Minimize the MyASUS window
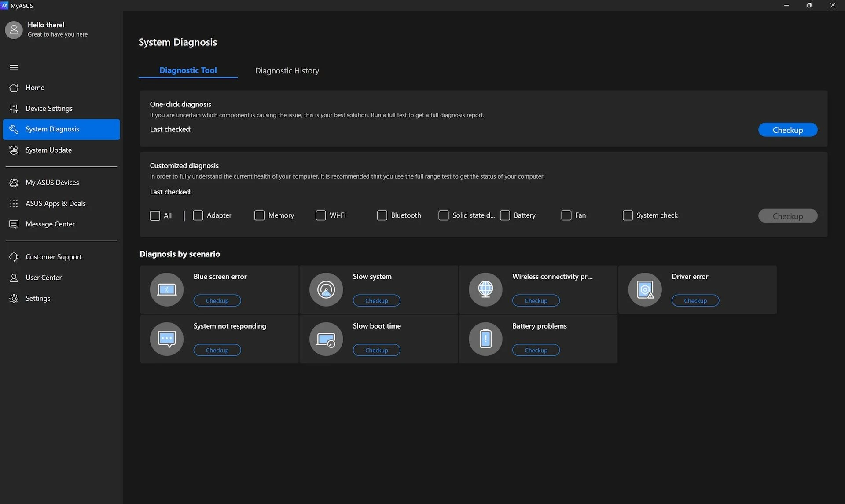This screenshot has width=845, height=504. (786, 5)
